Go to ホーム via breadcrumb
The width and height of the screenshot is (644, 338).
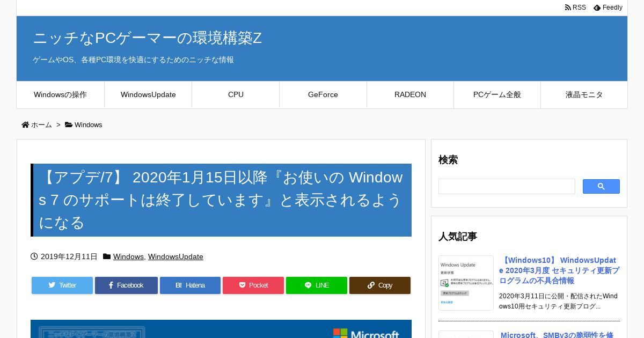pyautogui.click(x=41, y=124)
